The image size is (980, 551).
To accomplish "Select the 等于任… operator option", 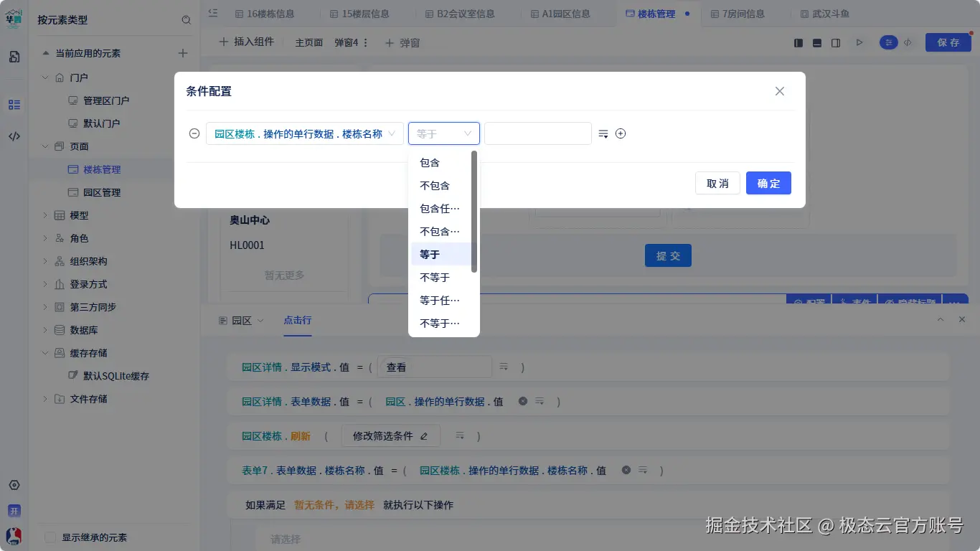I will pyautogui.click(x=440, y=301).
